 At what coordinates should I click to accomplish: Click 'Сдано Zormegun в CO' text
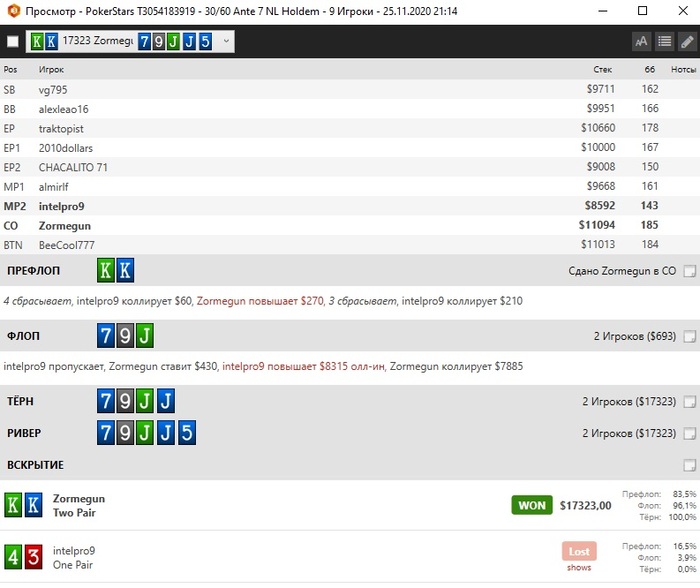pos(622,271)
